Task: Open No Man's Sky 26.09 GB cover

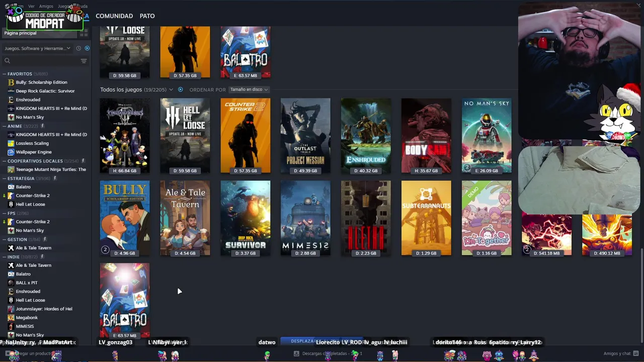Action: 487,136
